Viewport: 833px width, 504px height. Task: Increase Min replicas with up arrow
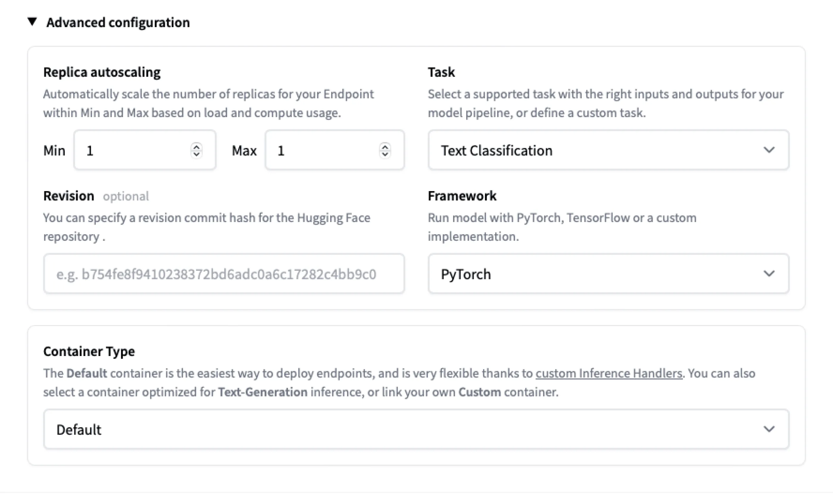[196, 146]
